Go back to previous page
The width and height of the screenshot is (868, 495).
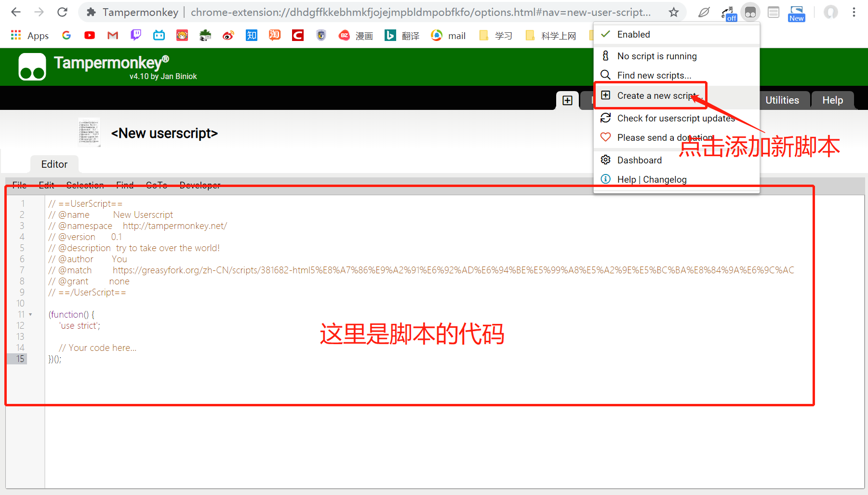click(x=16, y=12)
